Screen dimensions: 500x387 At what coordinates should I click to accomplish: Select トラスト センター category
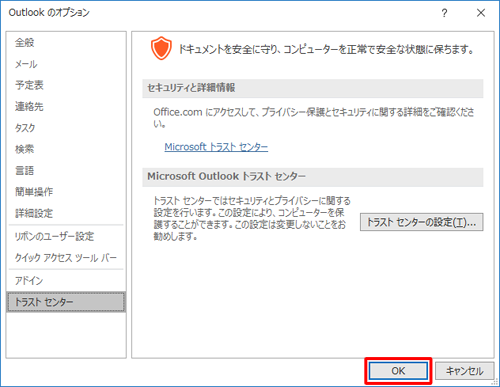pyautogui.click(x=66, y=302)
